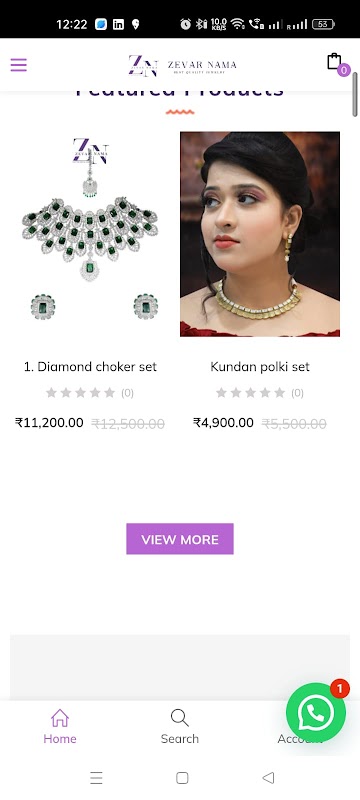Image resolution: width=360 pixels, height=800 pixels.
Task: Rate Kundan polki set with stars
Action: coord(250,392)
